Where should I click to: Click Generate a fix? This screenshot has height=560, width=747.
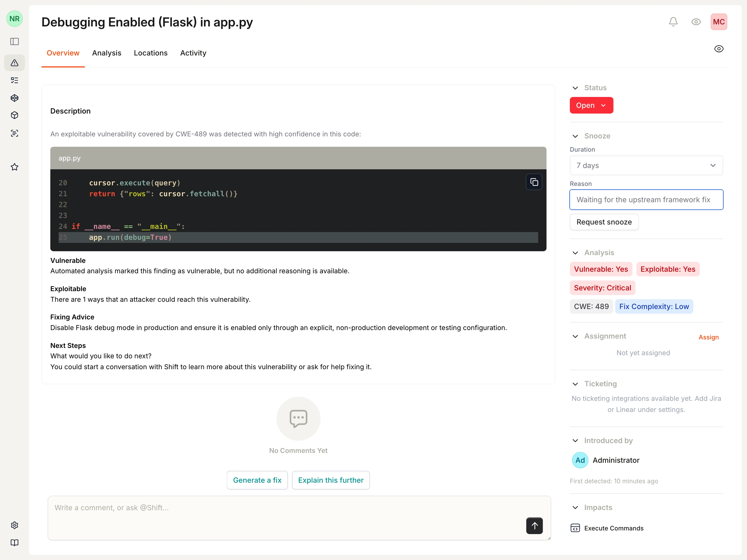(x=257, y=480)
